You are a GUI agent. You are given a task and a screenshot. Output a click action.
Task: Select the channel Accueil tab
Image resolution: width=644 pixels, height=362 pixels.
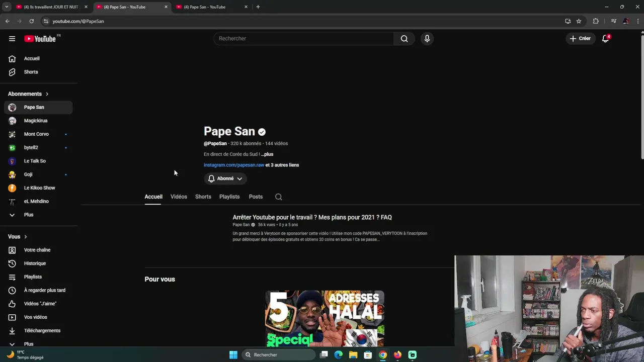153,197
